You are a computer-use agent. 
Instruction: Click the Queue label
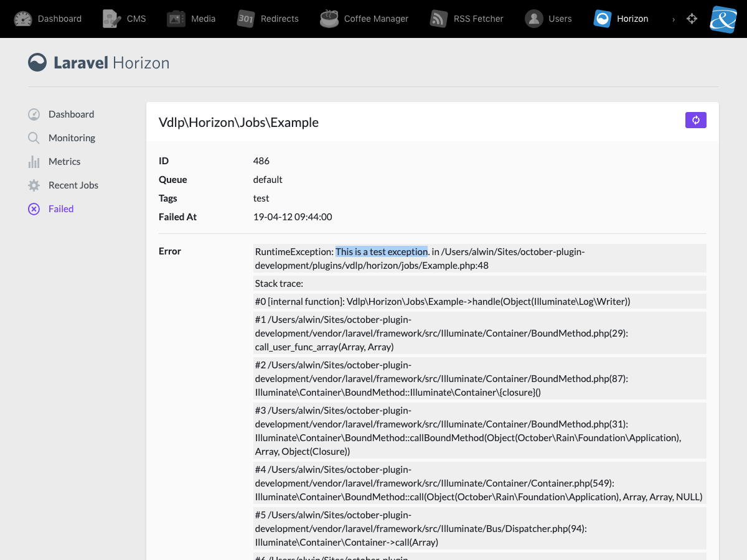(x=173, y=180)
